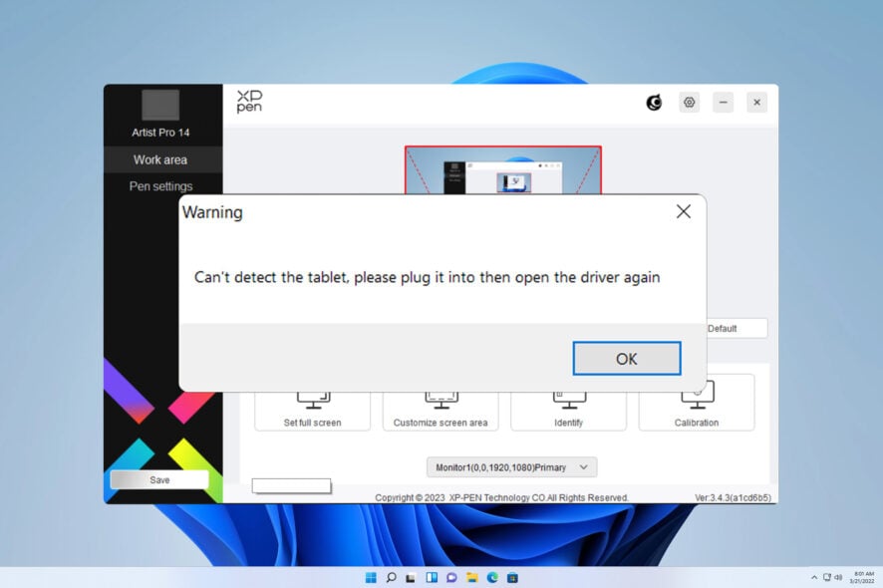Click the XP-Pen mascot icon in header
Image resolution: width=883 pixels, height=588 pixels.
654,103
